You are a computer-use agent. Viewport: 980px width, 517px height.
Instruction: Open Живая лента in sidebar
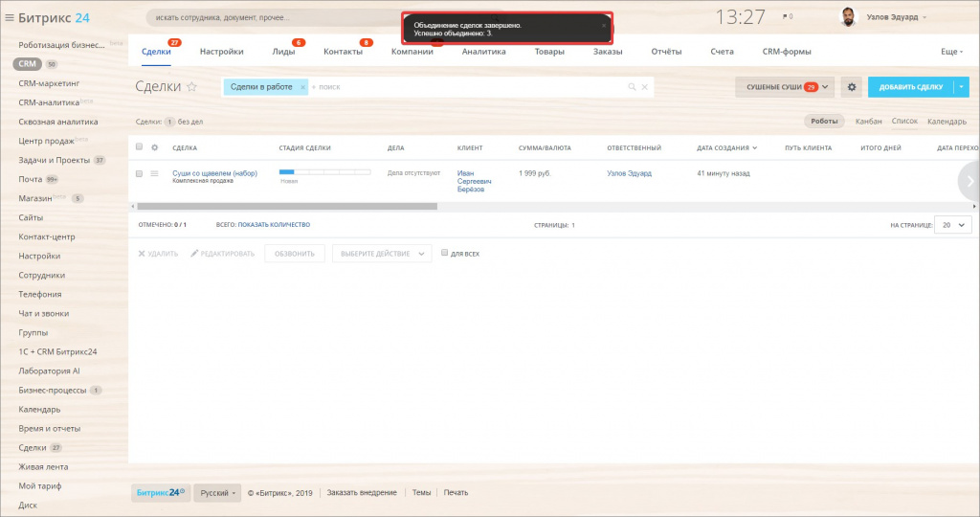pyautogui.click(x=43, y=467)
